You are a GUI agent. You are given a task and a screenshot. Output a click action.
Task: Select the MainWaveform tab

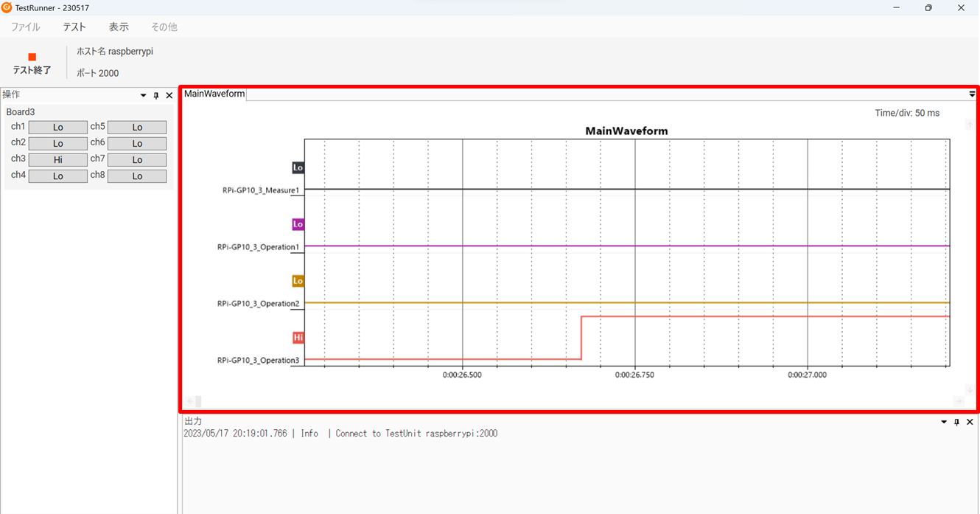[x=214, y=94]
